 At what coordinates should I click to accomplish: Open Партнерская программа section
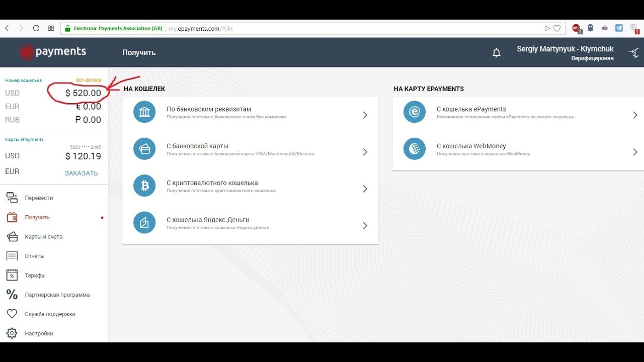click(57, 295)
